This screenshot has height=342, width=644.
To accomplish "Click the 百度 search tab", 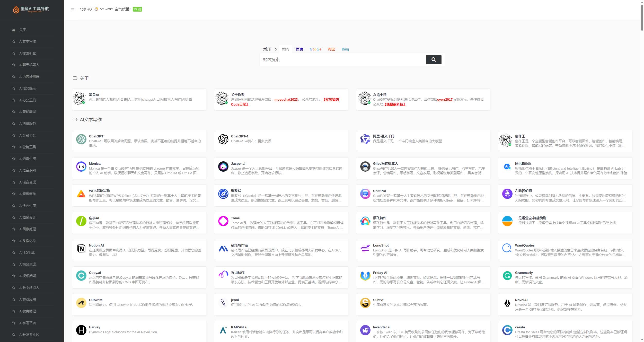I will pyautogui.click(x=299, y=49).
